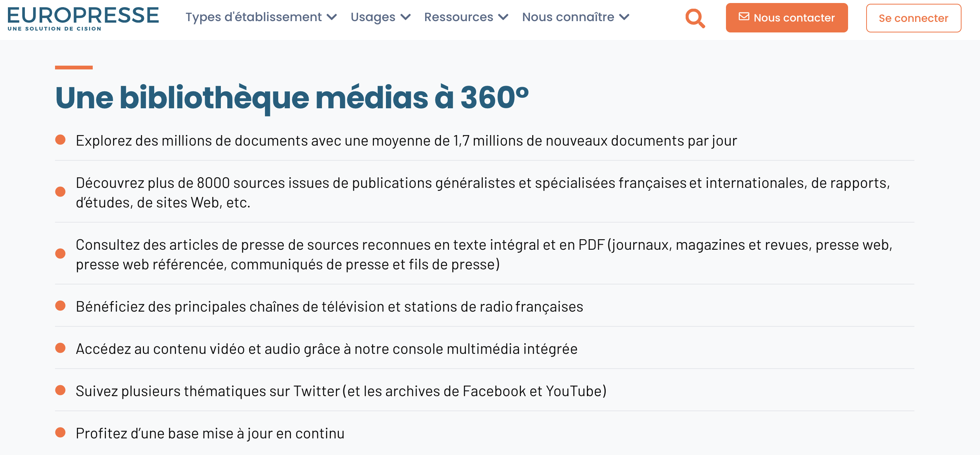The width and height of the screenshot is (980, 455).
Task: Expand the Types d'établissement chevron
Action: pyautogui.click(x=332, y=17)
